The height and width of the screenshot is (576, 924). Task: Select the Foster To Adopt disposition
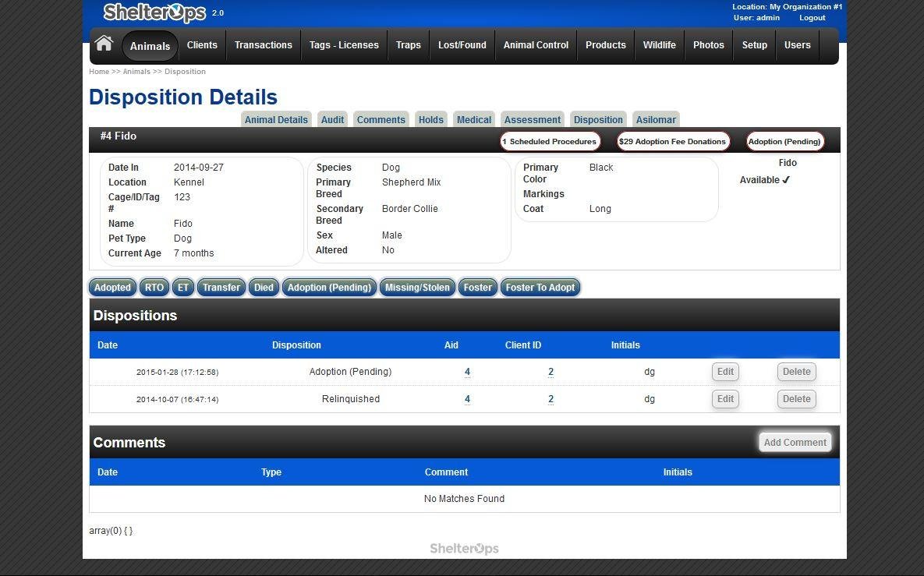(540, 287)
